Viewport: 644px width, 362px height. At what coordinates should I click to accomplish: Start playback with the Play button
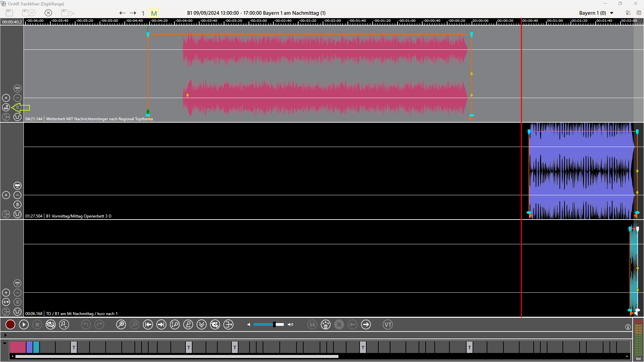pyautogui.click(x=23, y=324)
